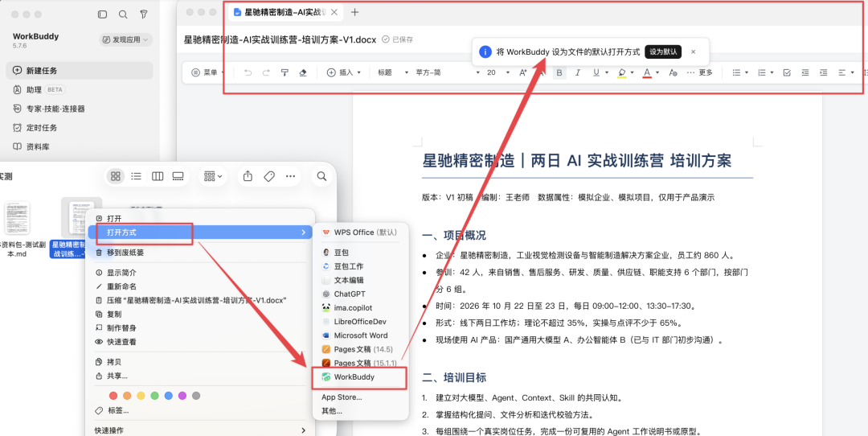Image resolution: width=868 pixels, height=436 pixels.
Task: Select 快速查看 in the context menu
Action: pos(202,342)
